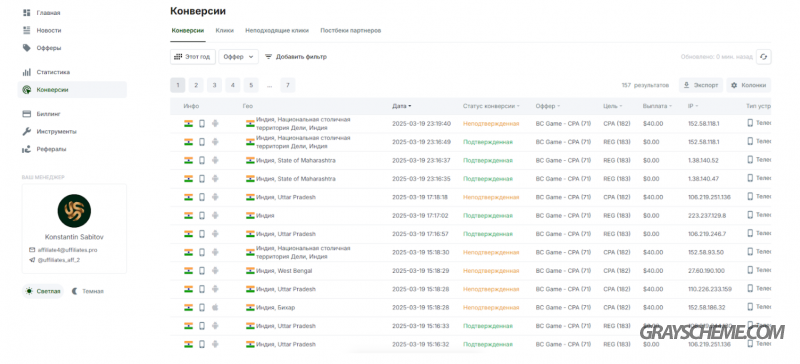Switch to Светлая theme
800x364 pixels.
coord(43,291)
